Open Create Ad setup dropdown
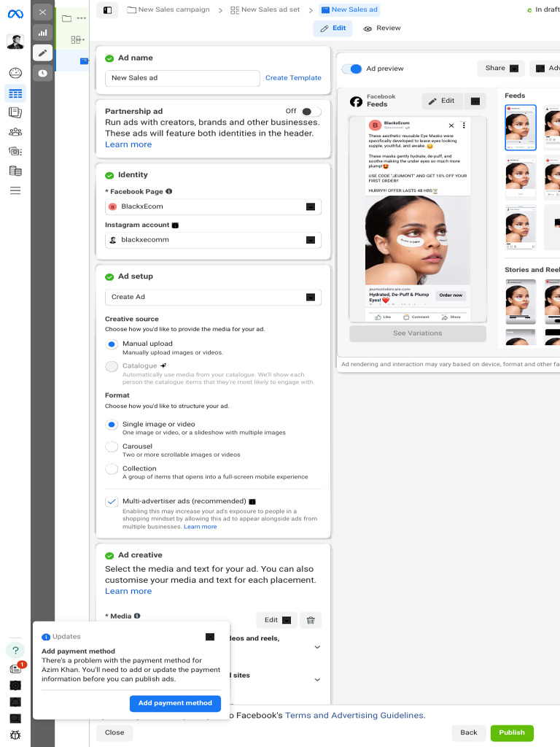Screen dimensions: 560x747 214,298
